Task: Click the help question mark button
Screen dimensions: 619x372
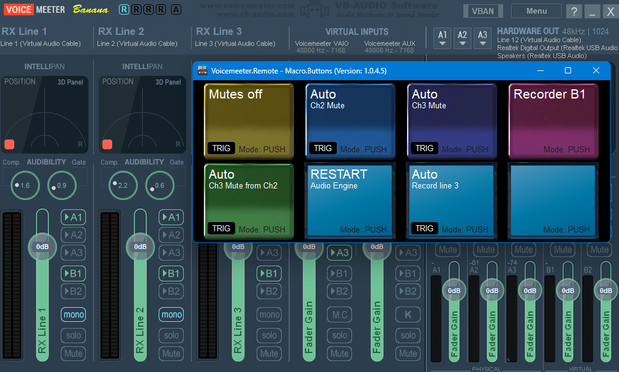Action: pyautogui.click(x=574, y=11)
